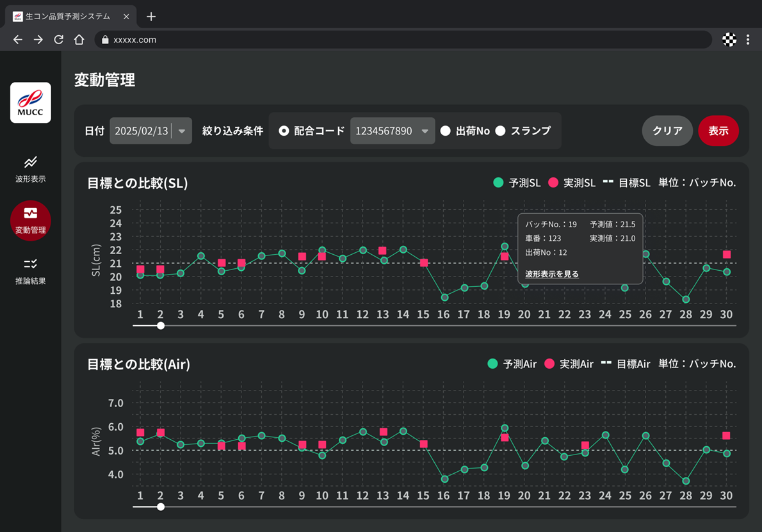762x532 pixels.
Task: Select the 配合コード radio button
Action: point(284,131)
